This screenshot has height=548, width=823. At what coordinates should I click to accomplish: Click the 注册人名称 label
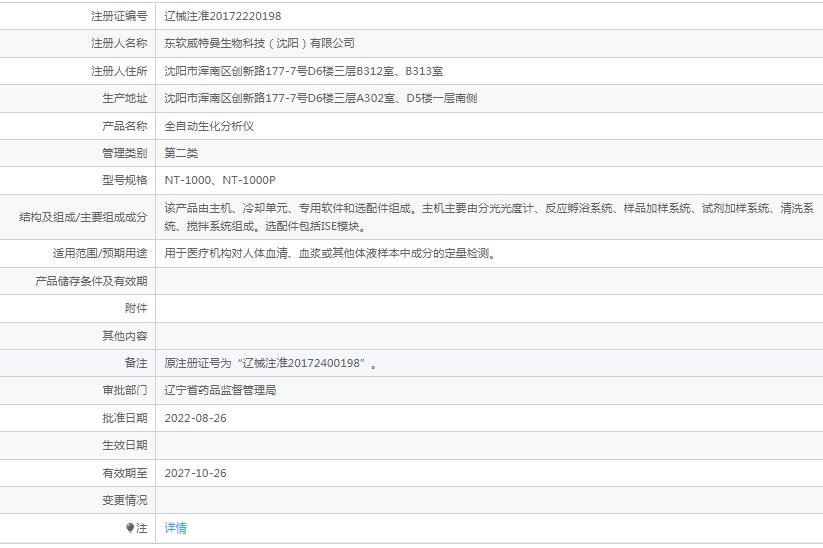[x=119, y=44]
